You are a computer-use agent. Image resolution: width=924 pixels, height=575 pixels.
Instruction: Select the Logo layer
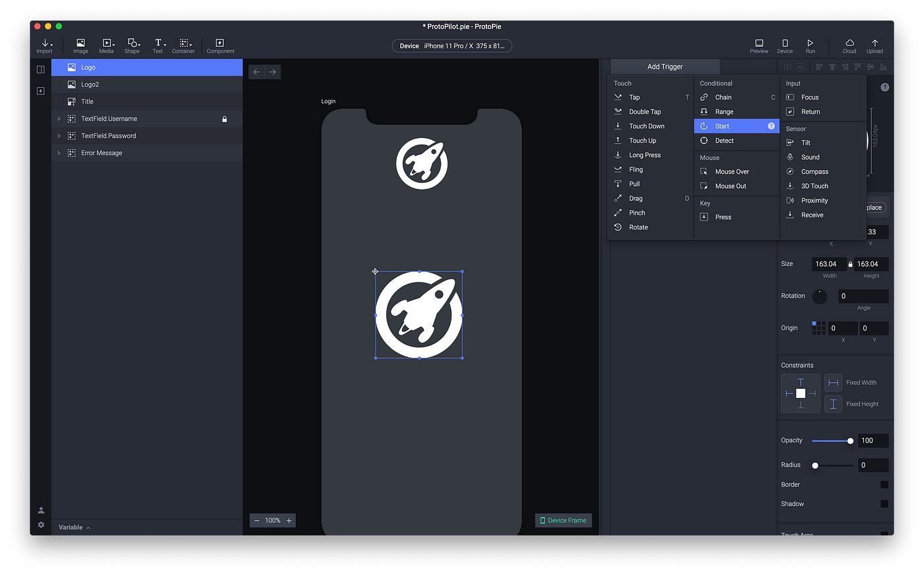pyautogui.click(x=147, y=67)
